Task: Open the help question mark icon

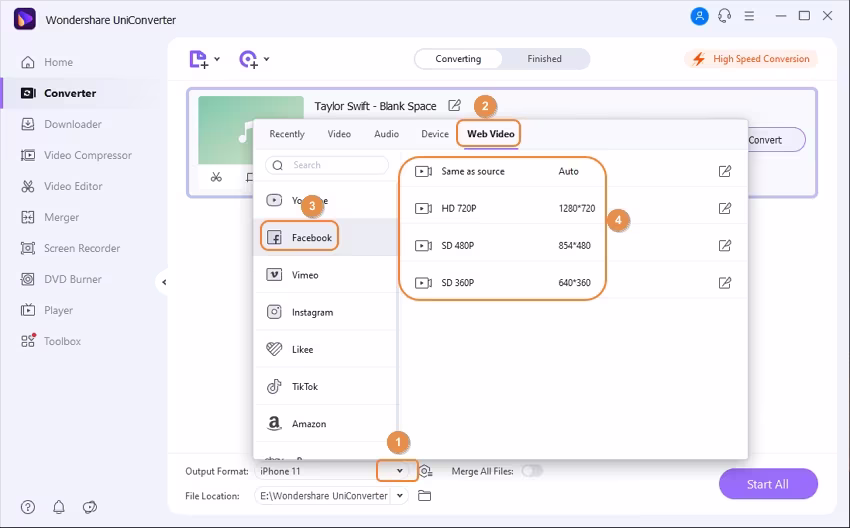Action: (x=28, y=507)
